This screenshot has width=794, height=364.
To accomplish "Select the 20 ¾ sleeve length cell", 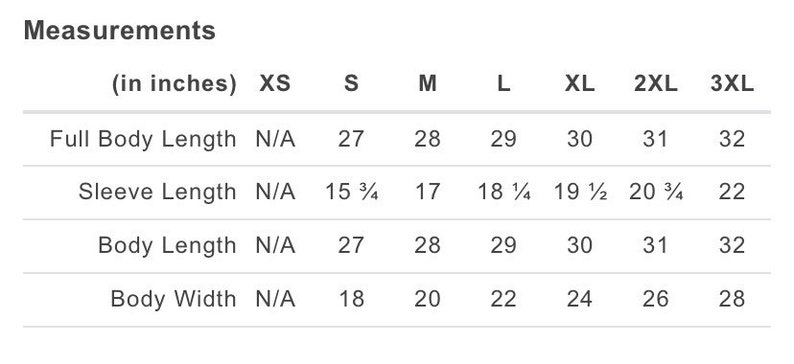I will tap(656, 192).
